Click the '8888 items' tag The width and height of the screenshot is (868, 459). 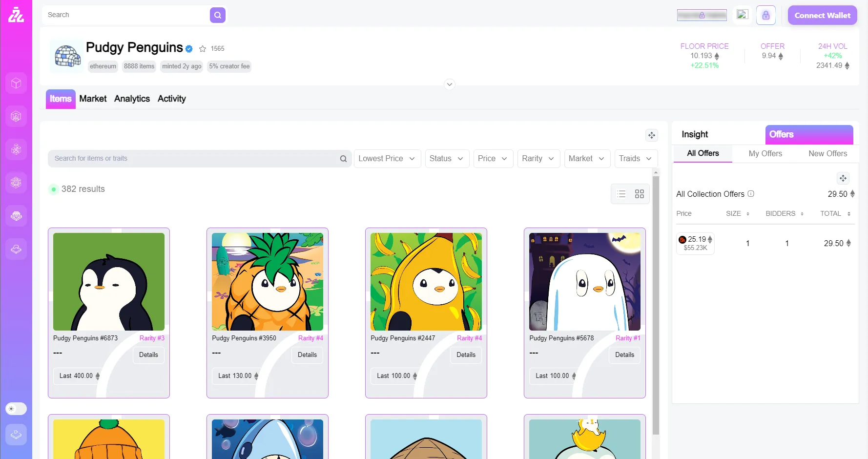coord(139,66)
